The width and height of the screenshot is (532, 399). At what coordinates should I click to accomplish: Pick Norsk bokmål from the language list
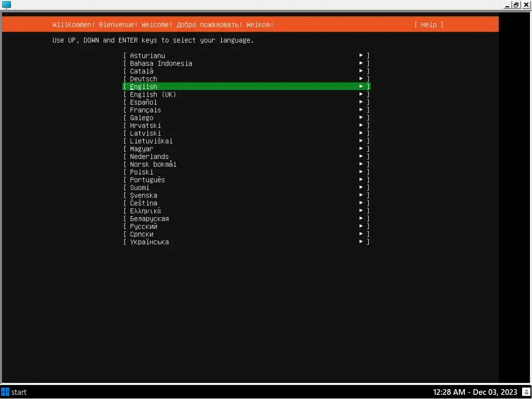point(246,164)
